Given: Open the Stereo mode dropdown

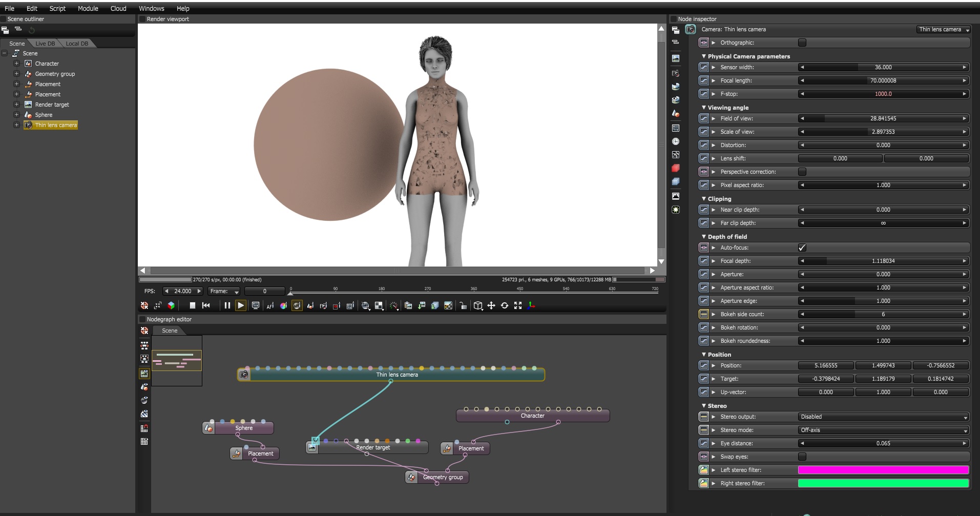Looking at the screenshot, I should point(883,430).
